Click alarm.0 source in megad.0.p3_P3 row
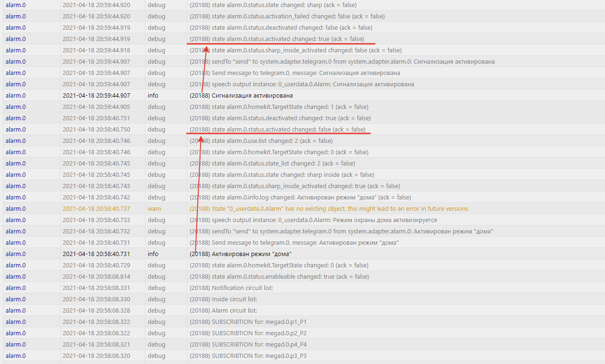 coord(16,356)
